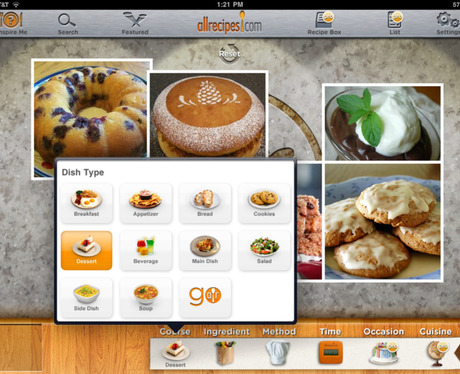This screenshot has height=374, width=460.
Task: Select the Soup dish type
Action: tap(146, 298)
